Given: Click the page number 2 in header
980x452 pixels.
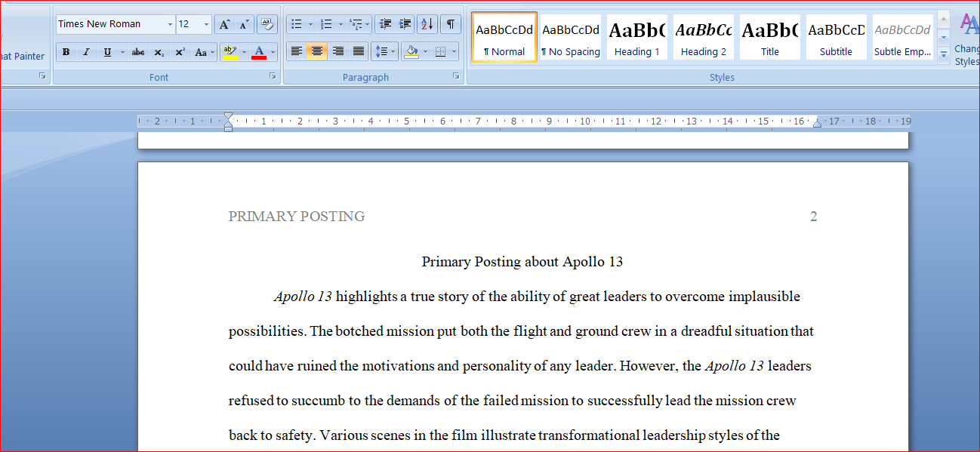Looking at the screenshot, I should (814, 217).
